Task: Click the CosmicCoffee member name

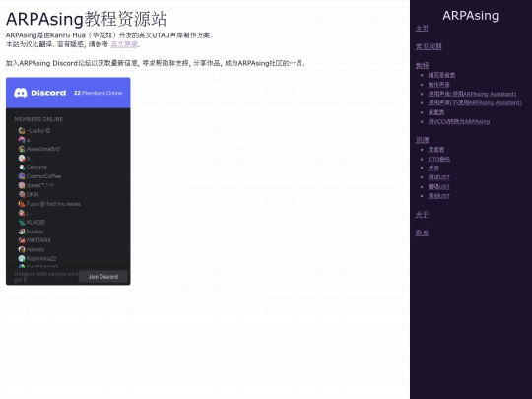Action: coord(43,176)
